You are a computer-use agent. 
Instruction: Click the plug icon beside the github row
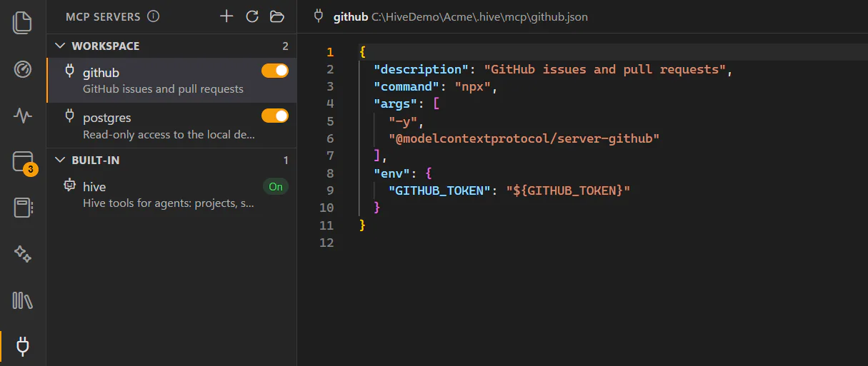(x=70, y=71)
